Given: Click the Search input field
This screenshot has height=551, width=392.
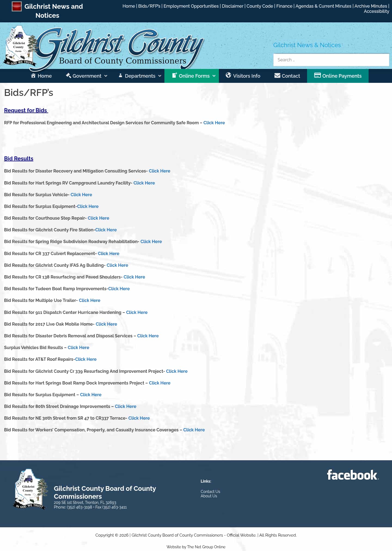Looking at the screenshot, I should tap(331, 60).
